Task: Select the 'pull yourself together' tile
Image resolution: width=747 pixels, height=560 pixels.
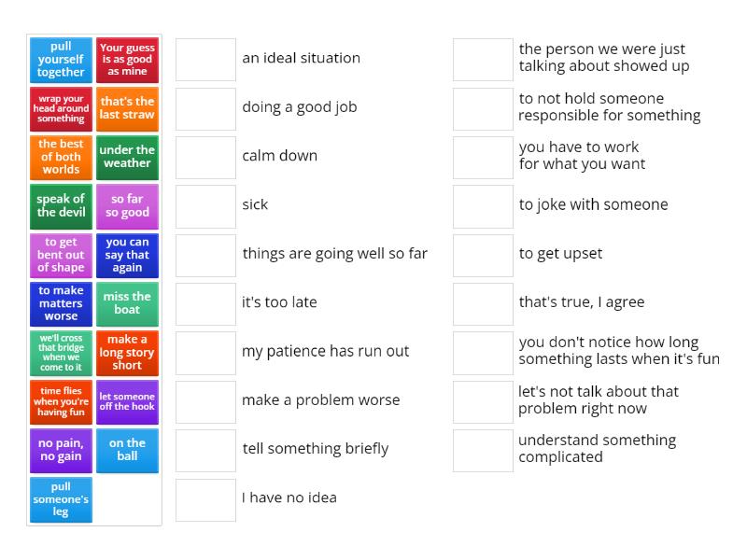Action: (60, 60)
